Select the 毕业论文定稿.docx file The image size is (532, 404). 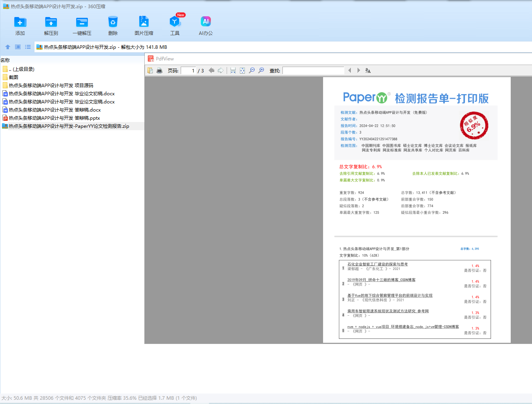(x=72, y=102)
